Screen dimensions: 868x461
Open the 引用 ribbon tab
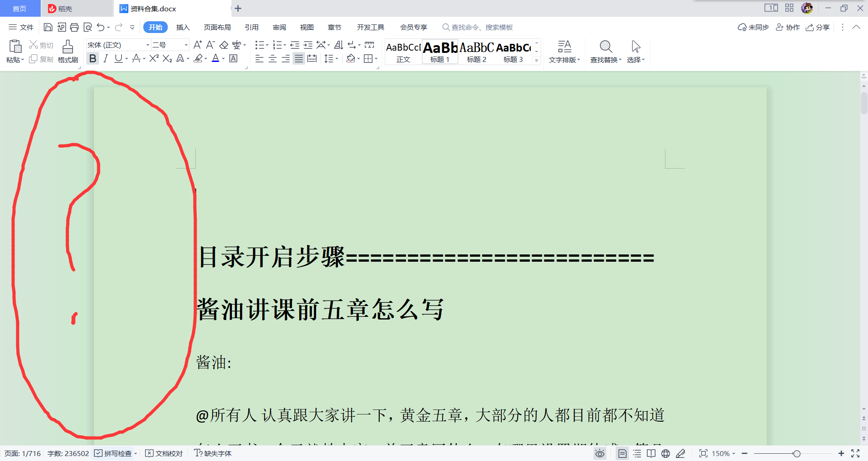tap(252, 27)
